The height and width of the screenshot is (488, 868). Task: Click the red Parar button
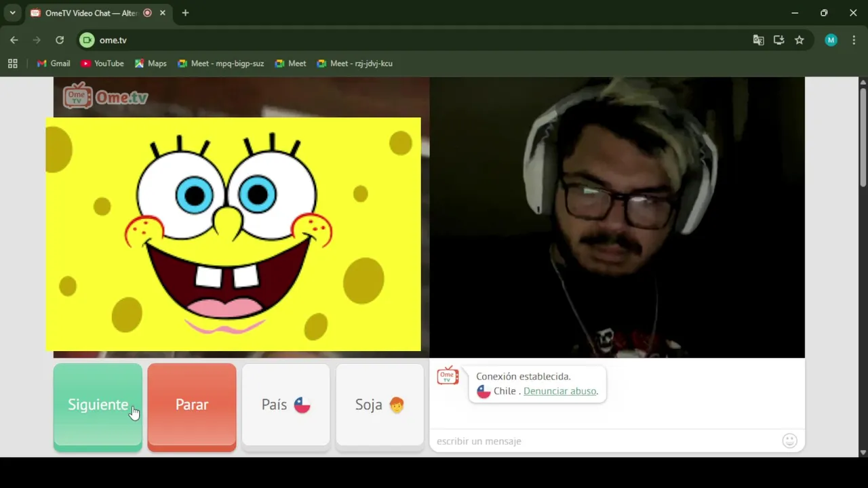point(192,407)
